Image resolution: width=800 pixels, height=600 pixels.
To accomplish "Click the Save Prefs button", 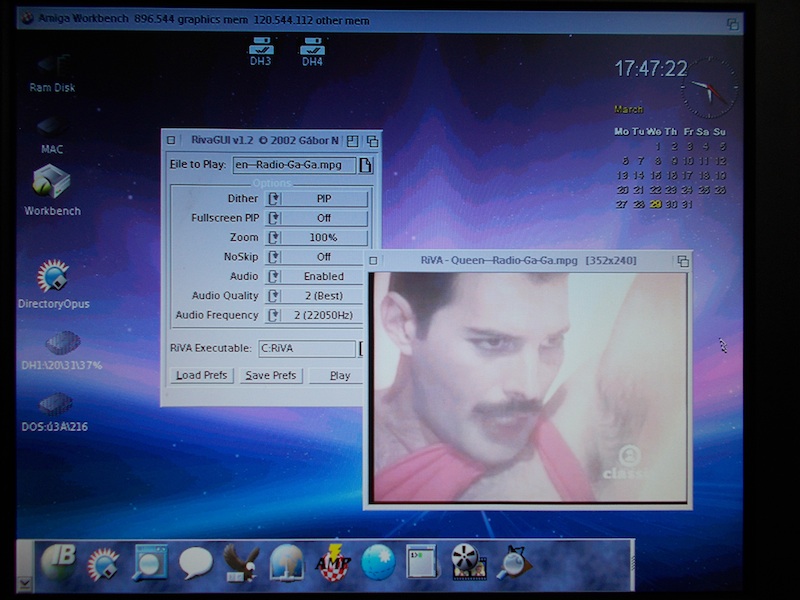I will coord(270,376).
